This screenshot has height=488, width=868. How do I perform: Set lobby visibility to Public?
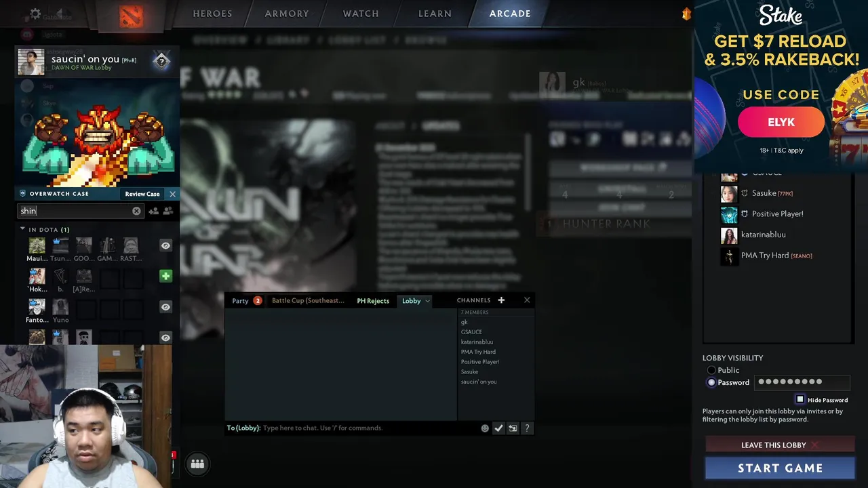click(711, 370)
